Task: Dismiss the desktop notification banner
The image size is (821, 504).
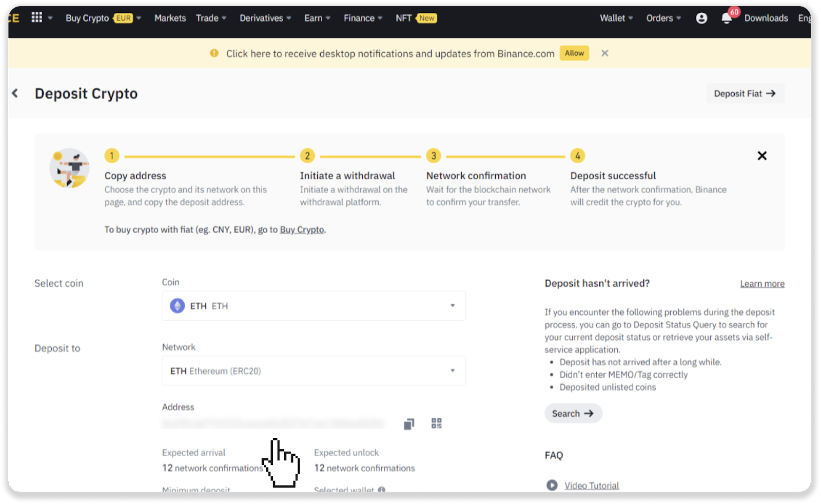Action: [x=605, y=53]
